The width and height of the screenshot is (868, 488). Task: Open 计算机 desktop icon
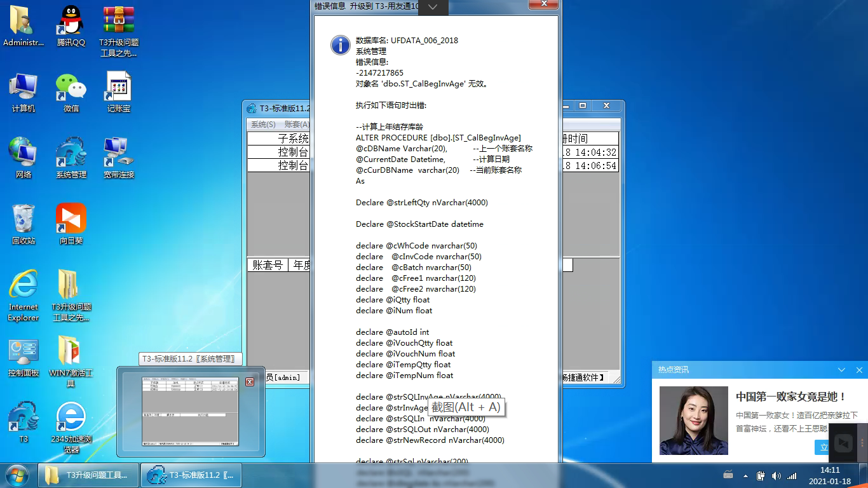pyautogui.click(x=24, y=93)
